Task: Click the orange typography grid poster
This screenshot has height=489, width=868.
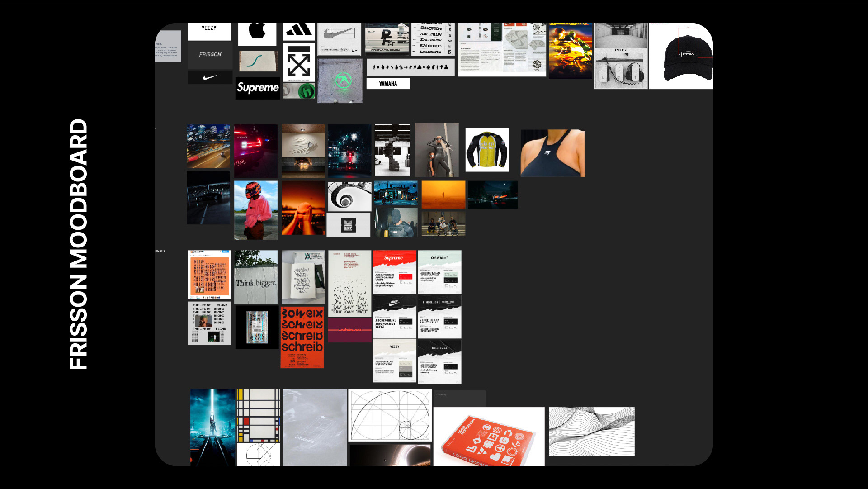Action: point(209,275)
